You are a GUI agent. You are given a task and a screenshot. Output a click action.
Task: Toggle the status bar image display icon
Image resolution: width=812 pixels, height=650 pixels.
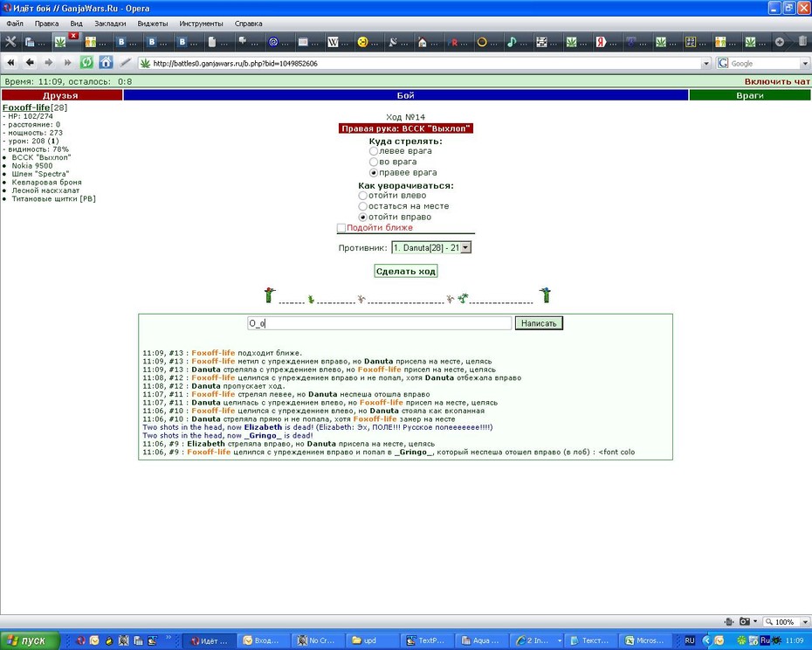745,621
